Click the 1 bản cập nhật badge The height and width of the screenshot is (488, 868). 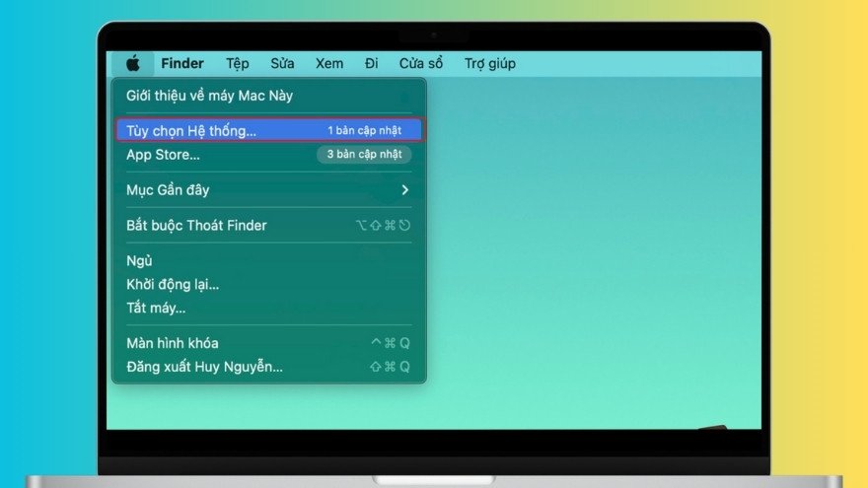tap(364, 130)
